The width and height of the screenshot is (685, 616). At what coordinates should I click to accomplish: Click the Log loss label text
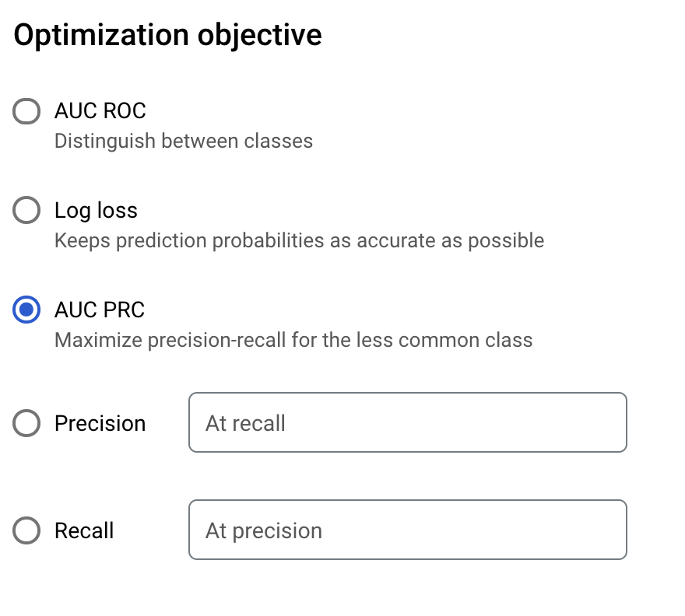coord(95,210)
